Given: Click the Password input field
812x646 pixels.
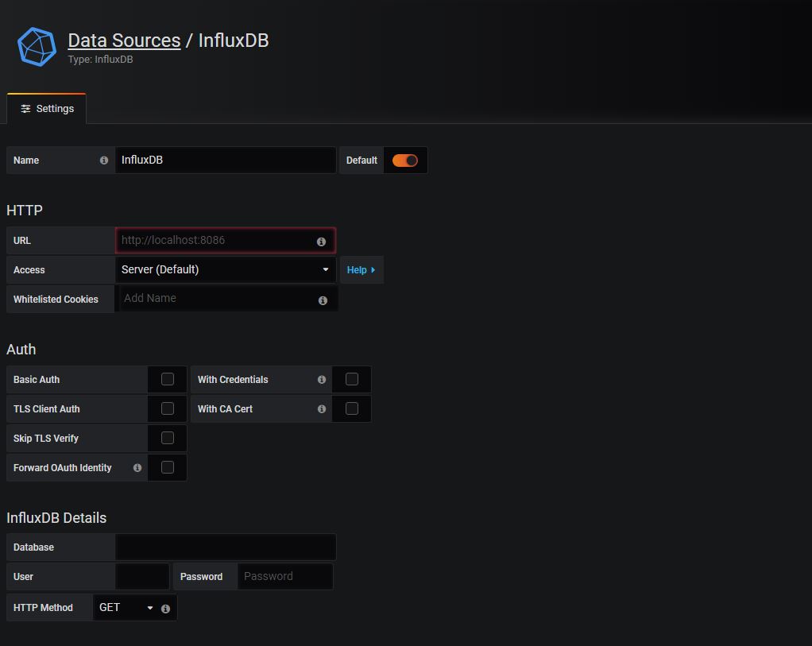Looking at the screenshot, I should click(x=284, y=577).
